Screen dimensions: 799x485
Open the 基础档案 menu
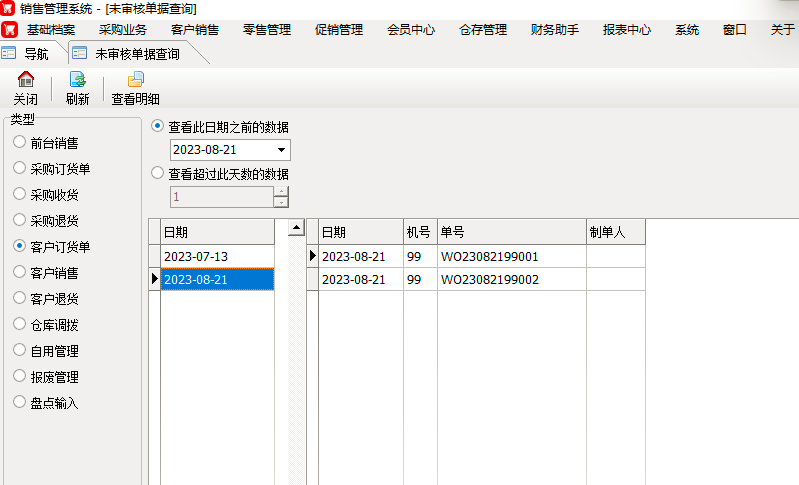(51, 30)
